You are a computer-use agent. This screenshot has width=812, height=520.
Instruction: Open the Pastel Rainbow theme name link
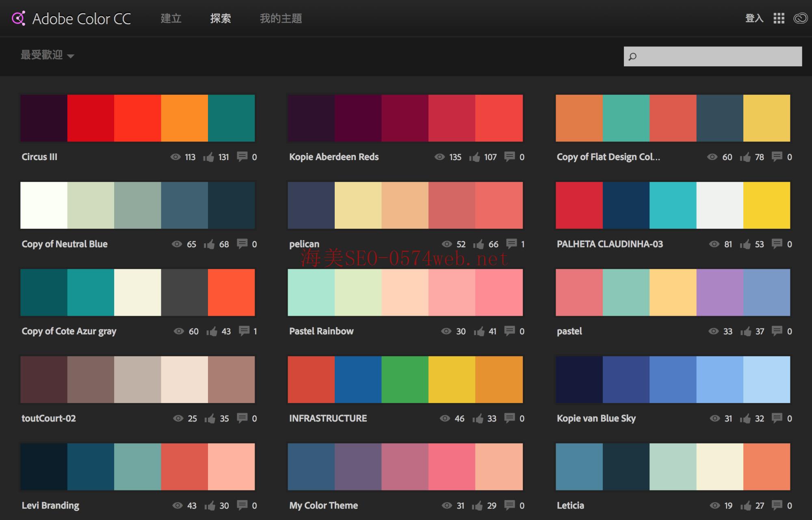pos(321,331)
